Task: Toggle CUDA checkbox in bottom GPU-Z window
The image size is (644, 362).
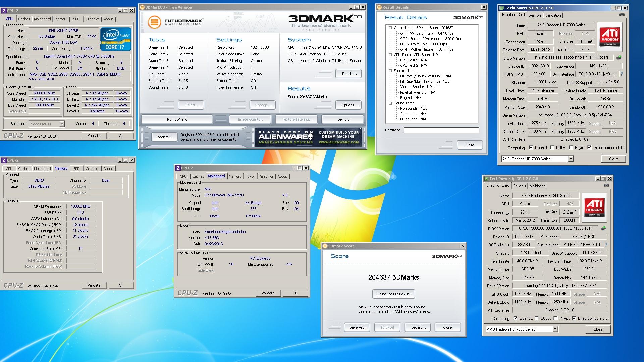Action: click(x=537, y=318)
